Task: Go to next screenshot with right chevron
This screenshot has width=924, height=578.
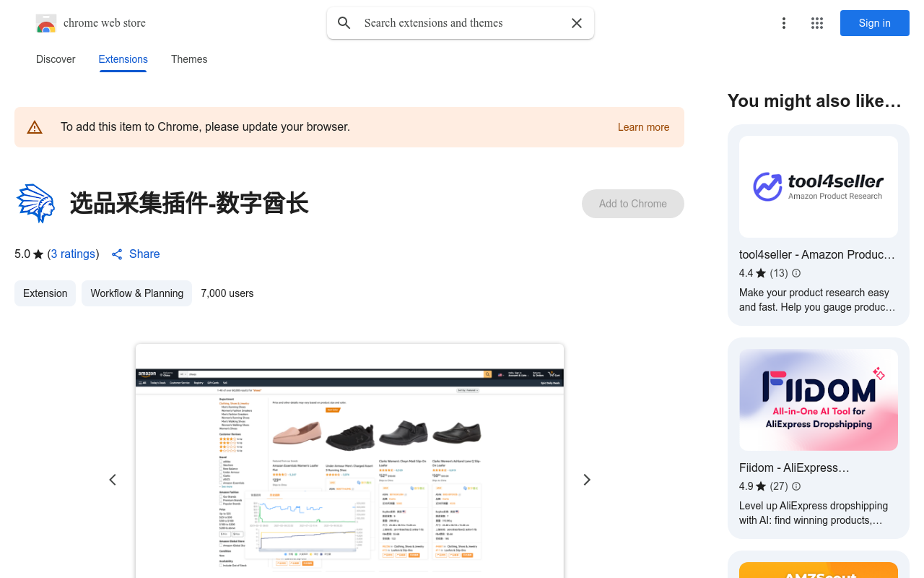Action: [x=587, y=480]
